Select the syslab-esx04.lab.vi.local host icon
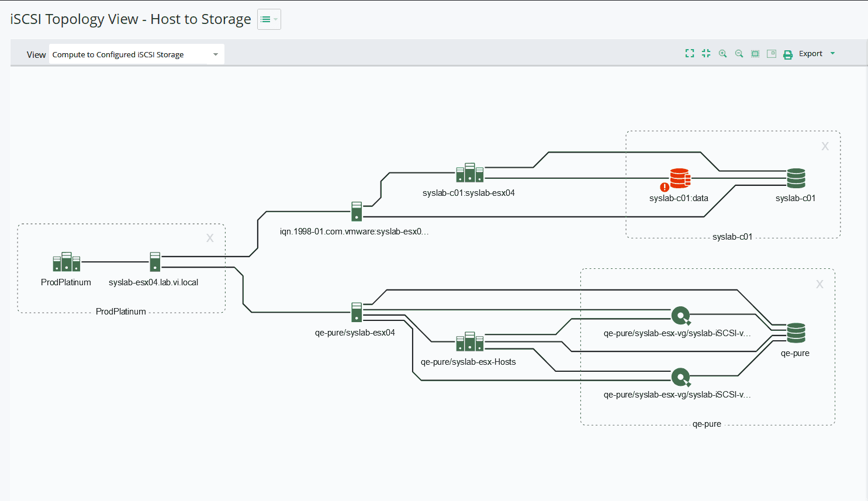This screenshot has height=501, width=868. 155,262
